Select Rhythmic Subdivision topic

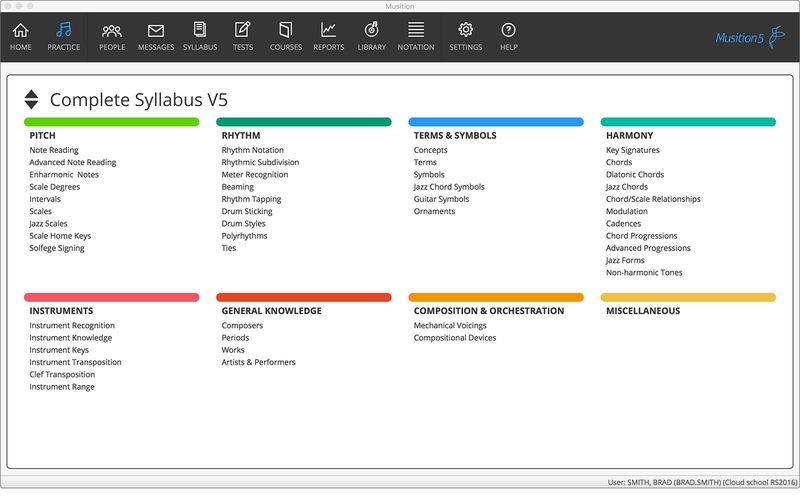tap(260, 162)
